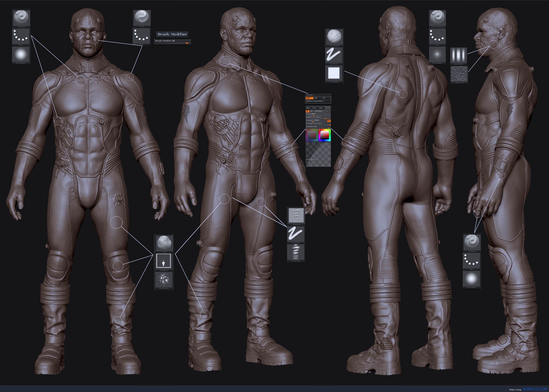Select the Standard brush at the top-left corner
Image resolution: width=549 pixels, height=392 pixels.
coord(21,19)
